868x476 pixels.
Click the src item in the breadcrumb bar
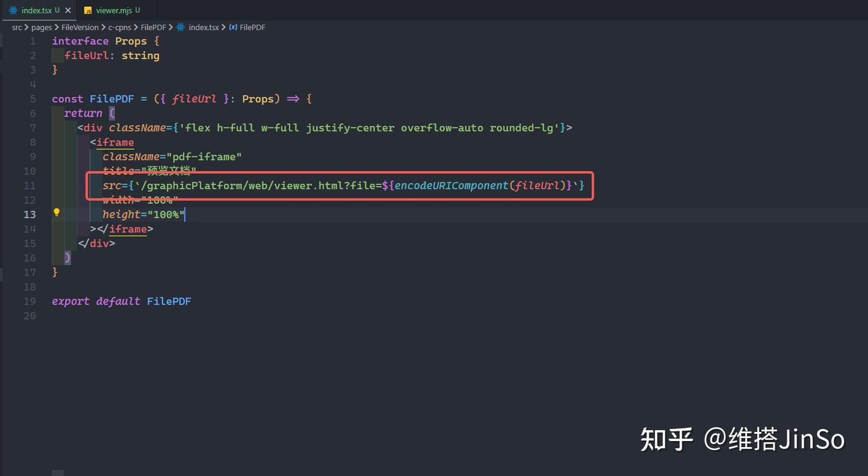tap(17, 27)
